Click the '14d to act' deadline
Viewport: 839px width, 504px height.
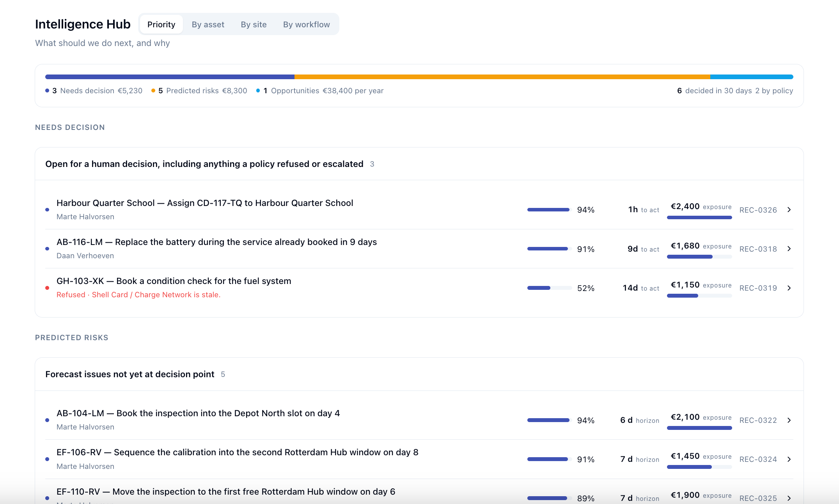(x=641, y=288)
